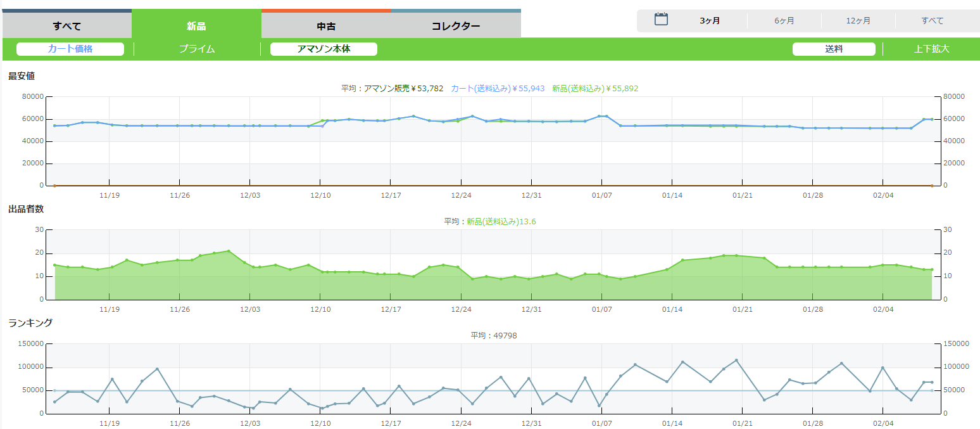Screen dimensions: 980x429
Task: Click the 上下拡大 button
Action: [931, 49]
